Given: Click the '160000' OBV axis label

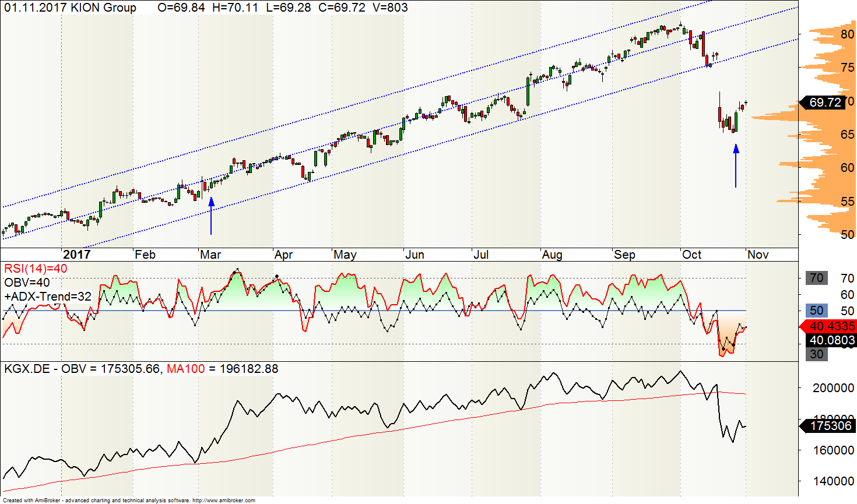Looking at the screenshot, I should [x=834, y=450].
